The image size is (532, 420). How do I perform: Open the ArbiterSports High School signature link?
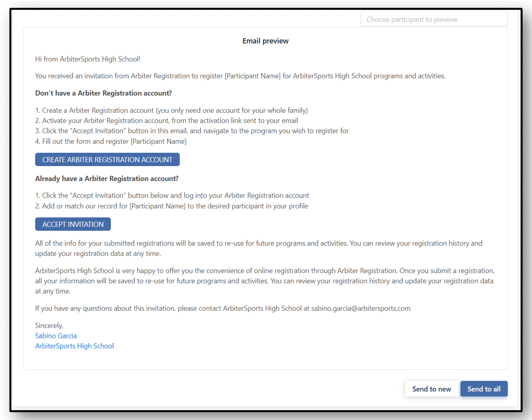(75, 346)
